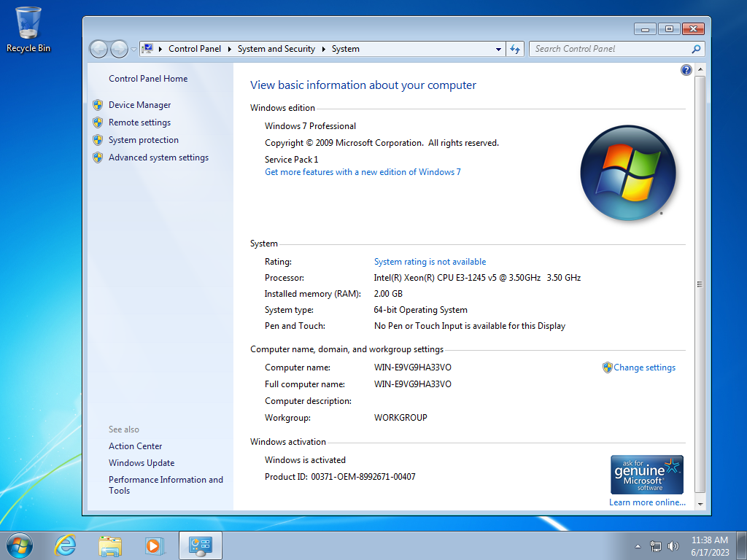Image resolution: width=747 pixels, height=560 pixels.
Task: Open Action Center under See also
Action: [135, 446]
